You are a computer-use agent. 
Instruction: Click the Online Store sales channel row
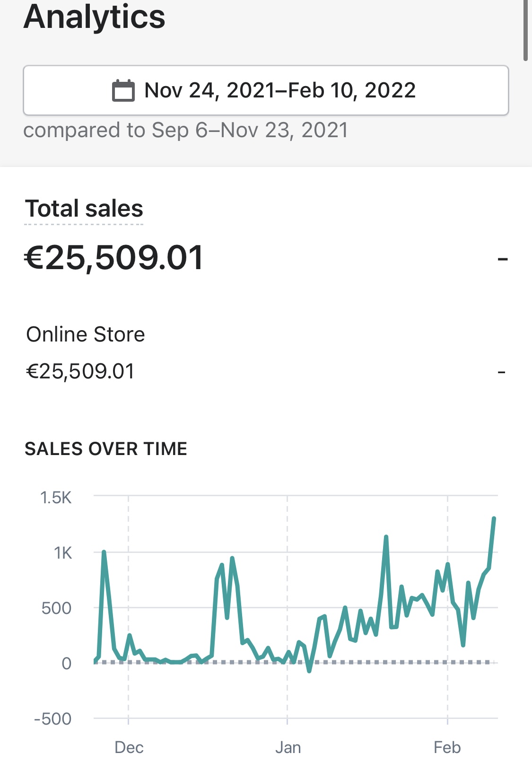(266, 353)
